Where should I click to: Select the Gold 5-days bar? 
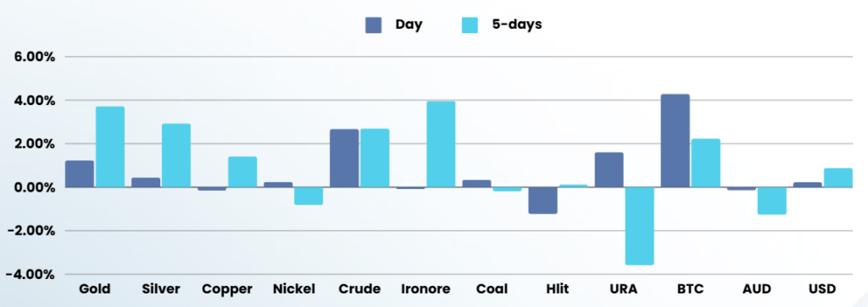[110, 147]
